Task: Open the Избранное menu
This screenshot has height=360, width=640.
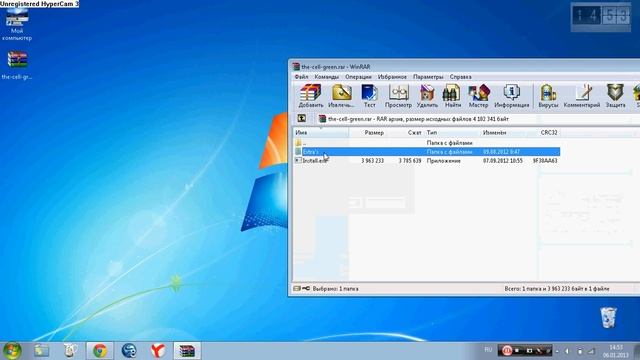Action: pos(392,77)
